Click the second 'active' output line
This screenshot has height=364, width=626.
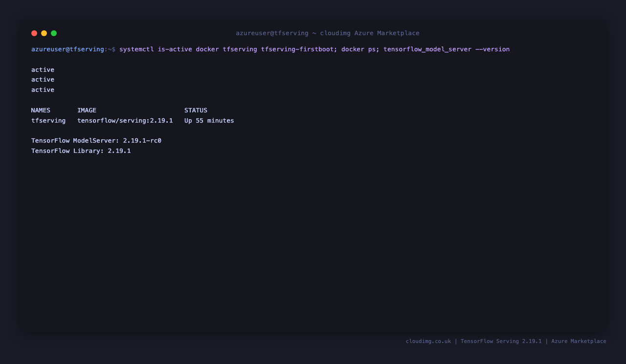43,80
